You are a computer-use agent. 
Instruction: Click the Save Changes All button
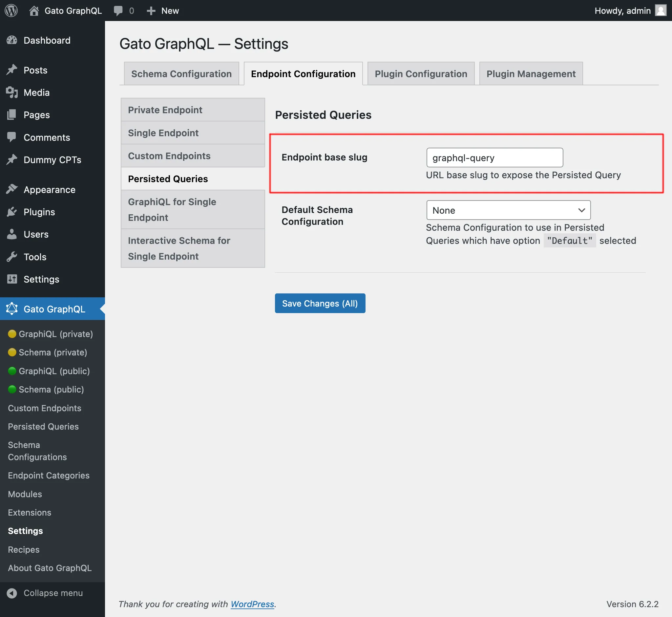[x=320, y=303]
